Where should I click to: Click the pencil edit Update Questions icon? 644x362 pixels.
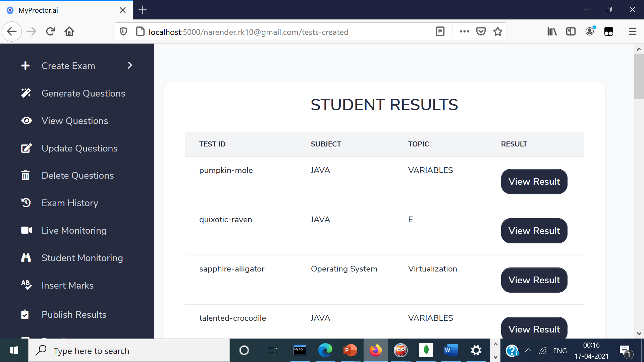pos(26,148)
